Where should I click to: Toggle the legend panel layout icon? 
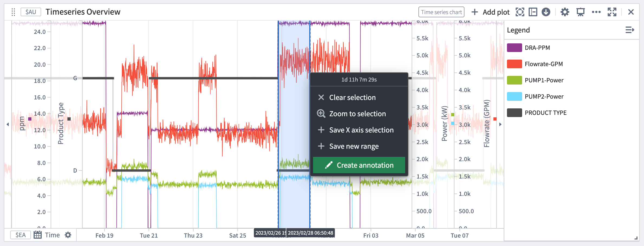coord(533,12)
